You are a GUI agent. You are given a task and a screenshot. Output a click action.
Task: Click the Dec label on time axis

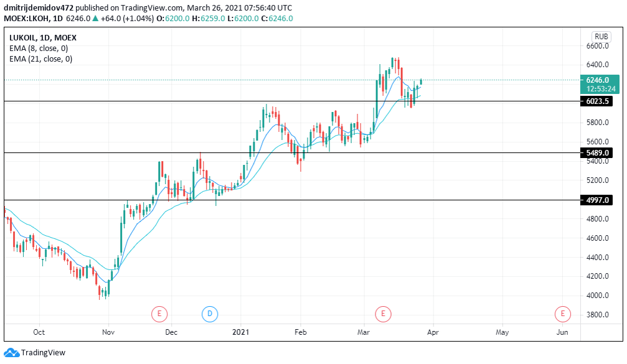[x=171, y=332]
